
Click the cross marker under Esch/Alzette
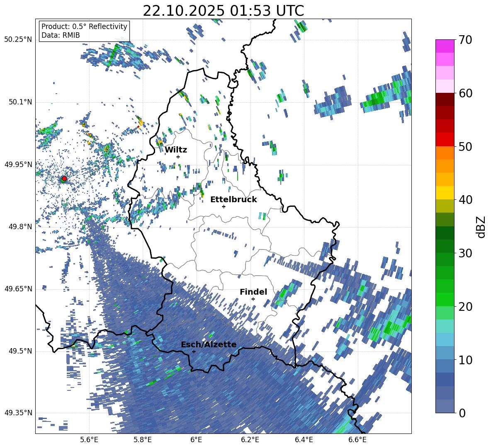(194, 351)
